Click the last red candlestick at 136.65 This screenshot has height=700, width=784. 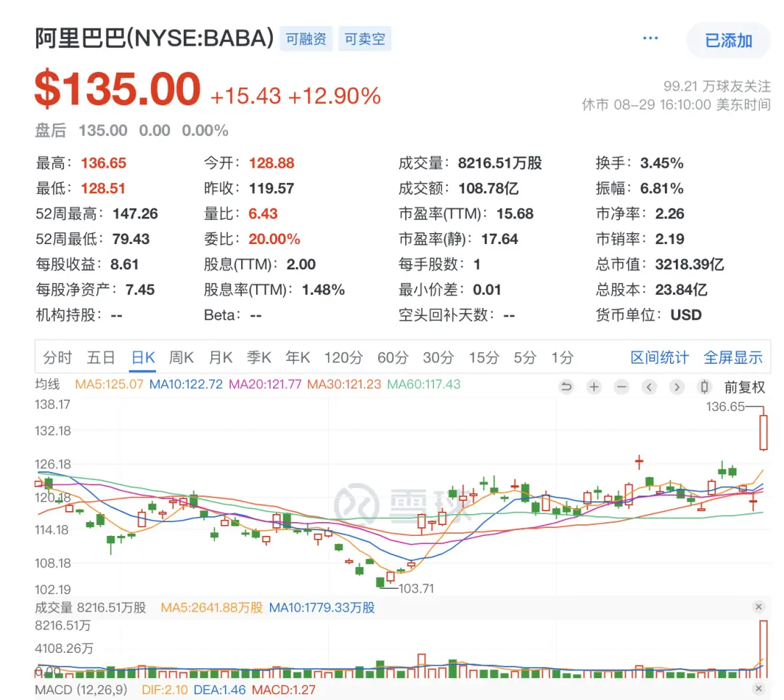pos(763,433)
